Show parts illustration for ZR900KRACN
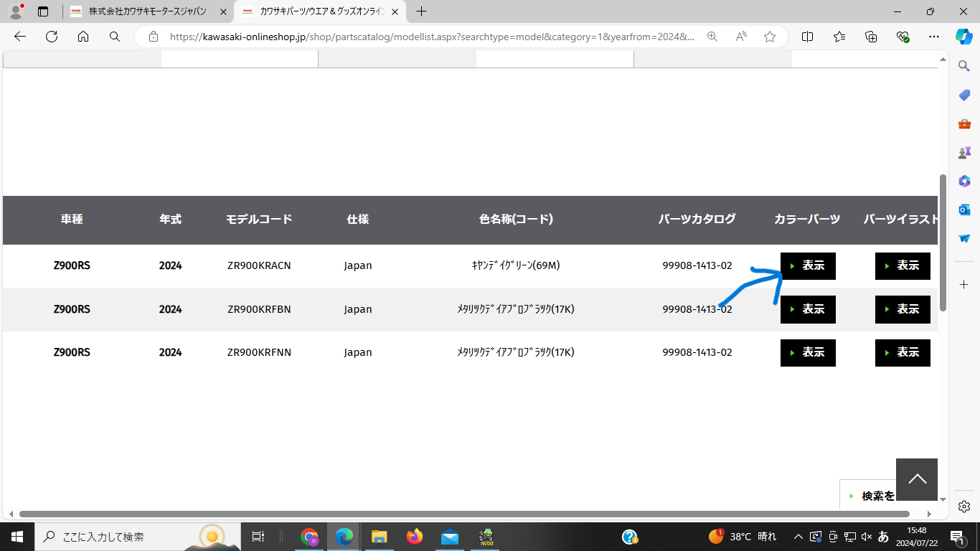980x551 pixels. [x=903, y=266]
